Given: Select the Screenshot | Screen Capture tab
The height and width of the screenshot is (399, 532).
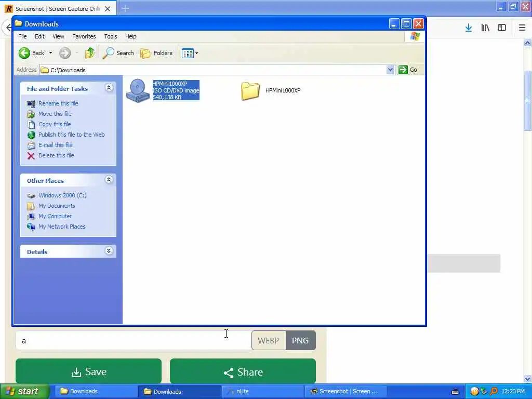Looking at the screenshot, I should click(59, 8).
